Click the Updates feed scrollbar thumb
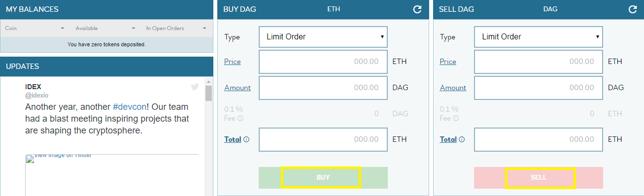 [209, 94]
